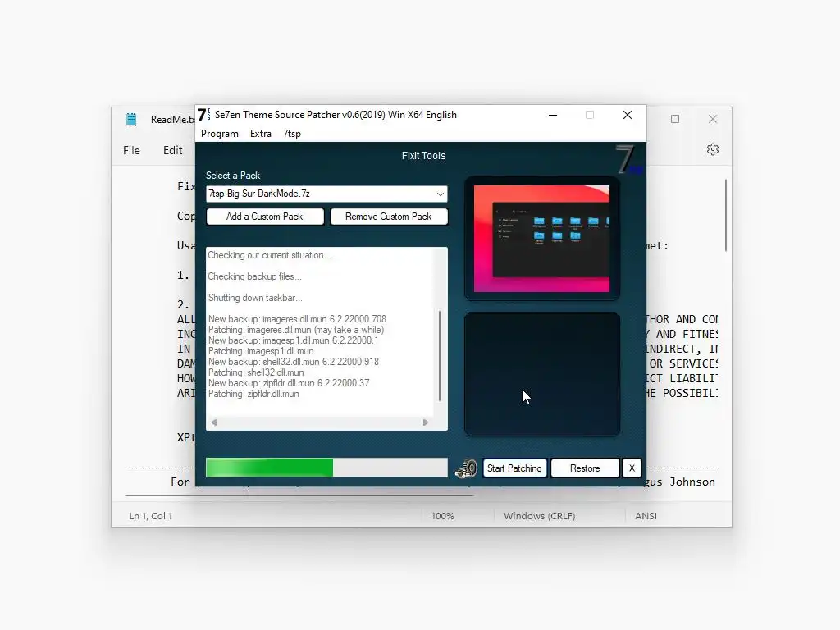This screenshot has width=840, height=630.
Task: Open Notepad settings gear icon
Action: [713, 149]
